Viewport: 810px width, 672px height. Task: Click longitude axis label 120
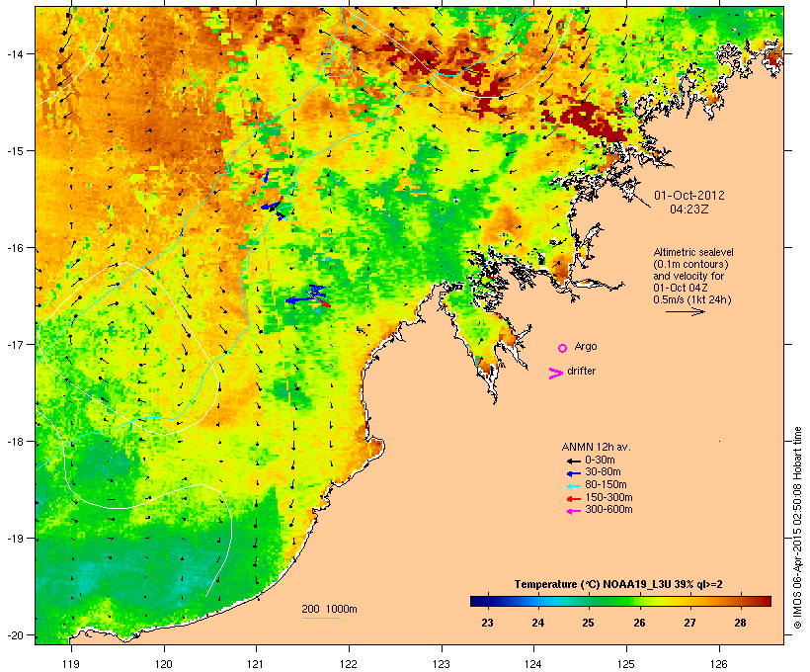coord(164,664)
